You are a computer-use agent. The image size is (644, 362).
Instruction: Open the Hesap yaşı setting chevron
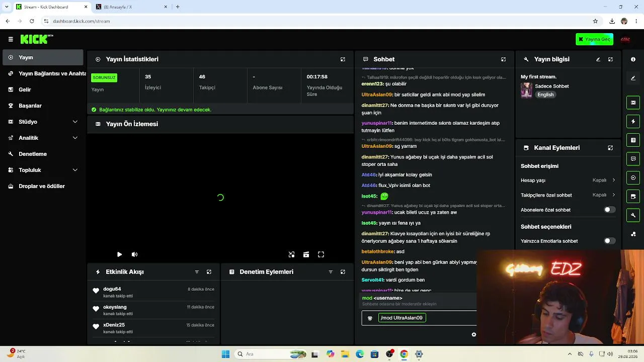point(613,180)
